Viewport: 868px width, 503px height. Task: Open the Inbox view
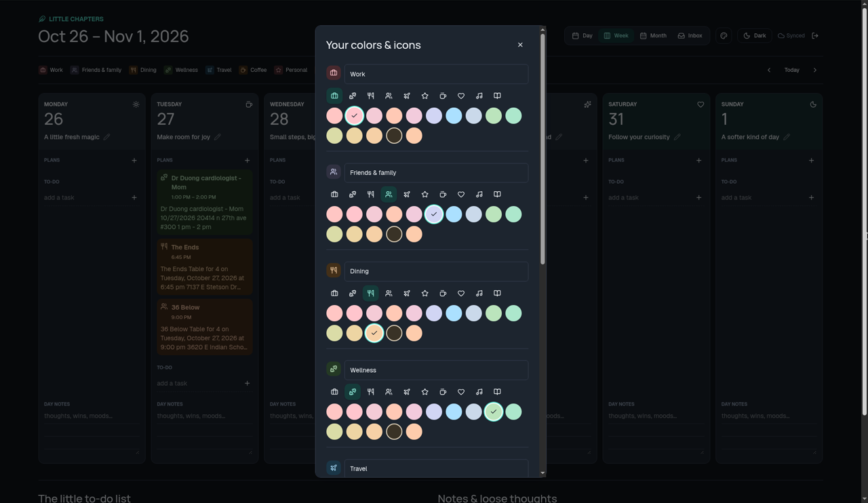click(x=690, y=36)
